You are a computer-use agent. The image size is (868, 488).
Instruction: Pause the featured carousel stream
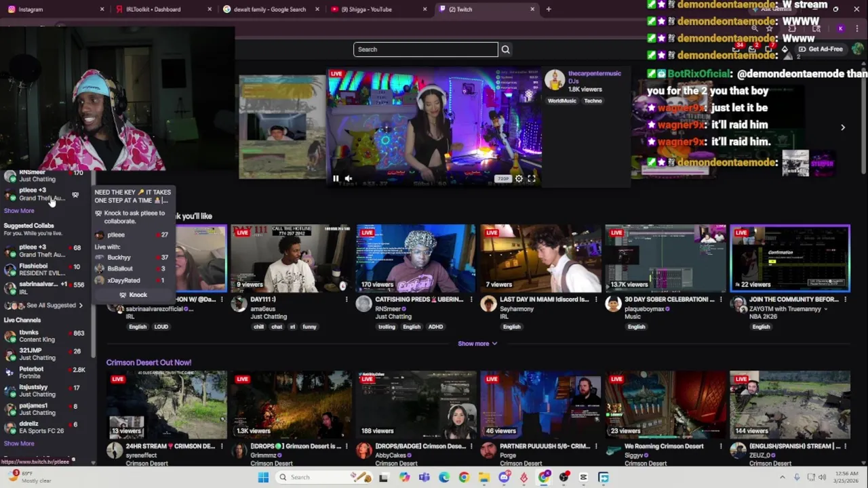[x=336, y=179]
